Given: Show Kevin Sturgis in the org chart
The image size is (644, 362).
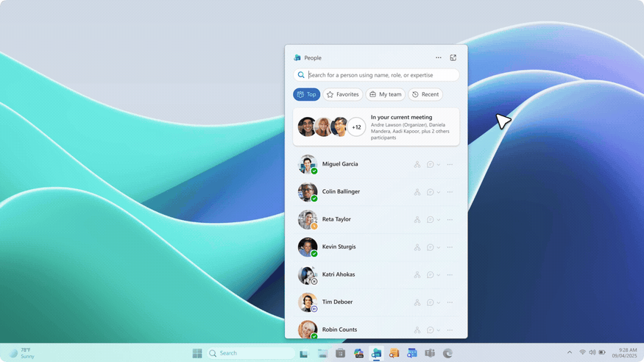Looking at the screenshot, I should coord(417,247).
